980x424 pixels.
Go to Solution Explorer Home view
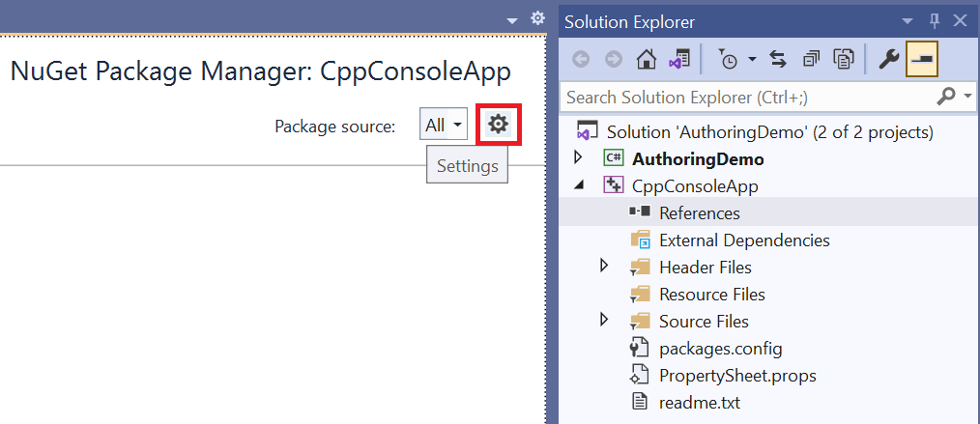tap(647, 59)
